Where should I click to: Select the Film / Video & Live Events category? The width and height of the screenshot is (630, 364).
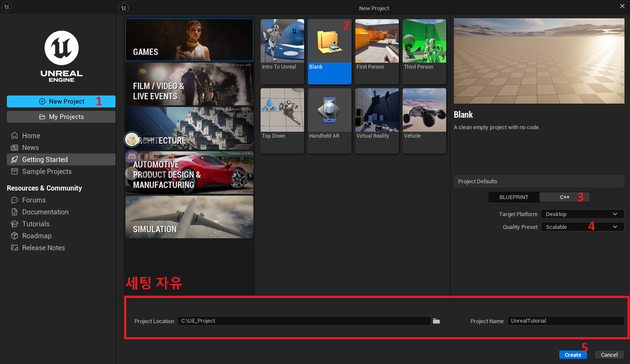(189, 84)
